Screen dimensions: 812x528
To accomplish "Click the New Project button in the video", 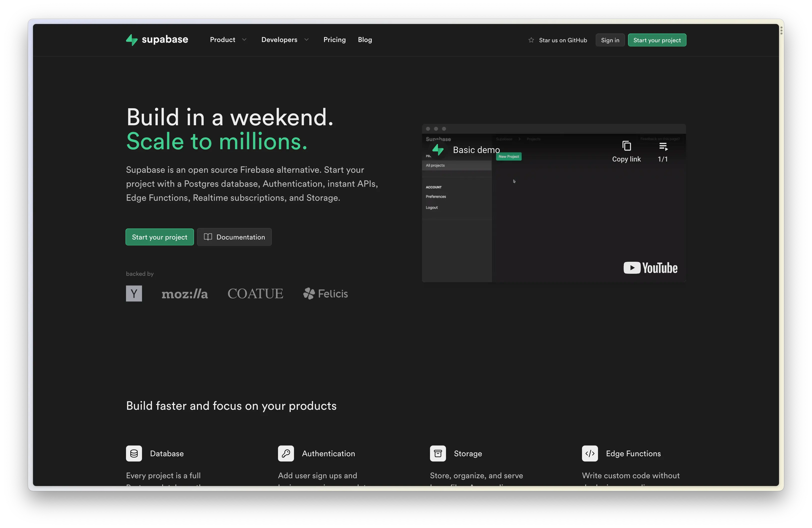I will pos(509,156).
